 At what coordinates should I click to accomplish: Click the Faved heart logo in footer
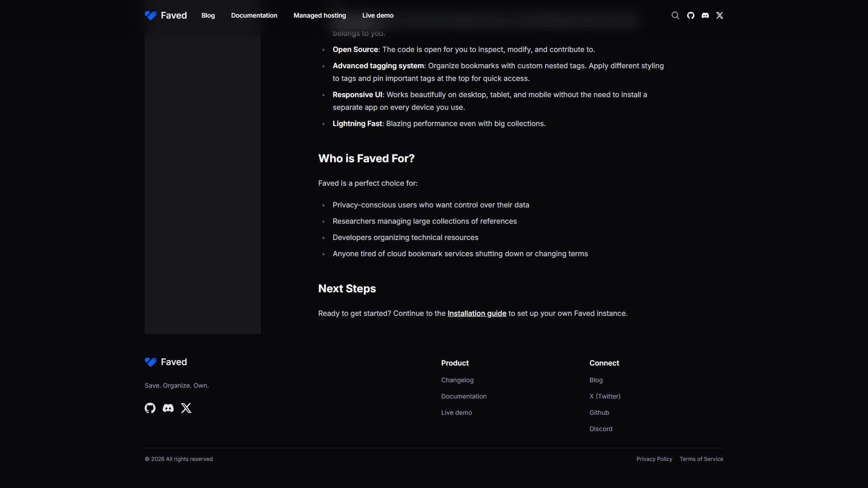point(151,362)
